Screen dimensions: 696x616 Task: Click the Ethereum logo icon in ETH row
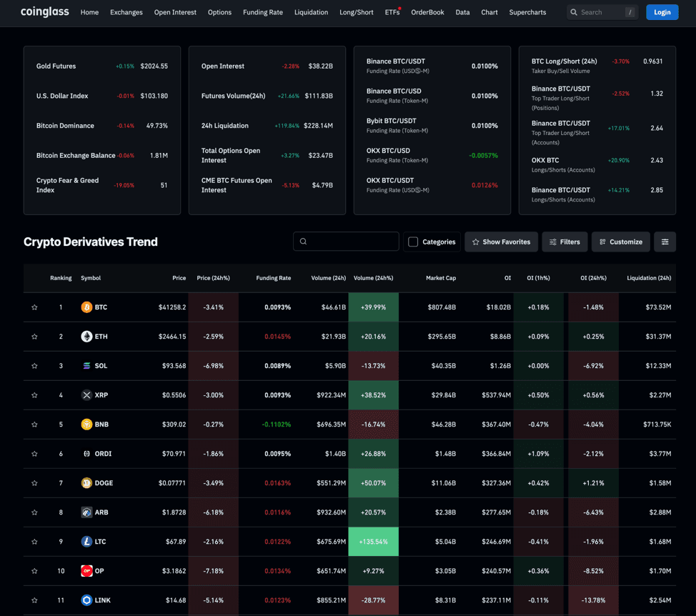[86, 337]
